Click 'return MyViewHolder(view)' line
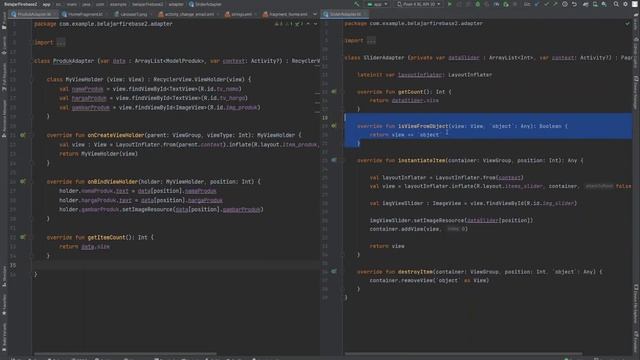 click(98, 154)
